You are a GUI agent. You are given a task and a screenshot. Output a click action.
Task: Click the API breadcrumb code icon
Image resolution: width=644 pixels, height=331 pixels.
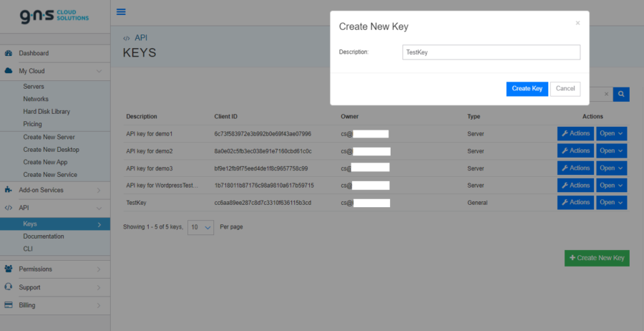pos(127,38)
